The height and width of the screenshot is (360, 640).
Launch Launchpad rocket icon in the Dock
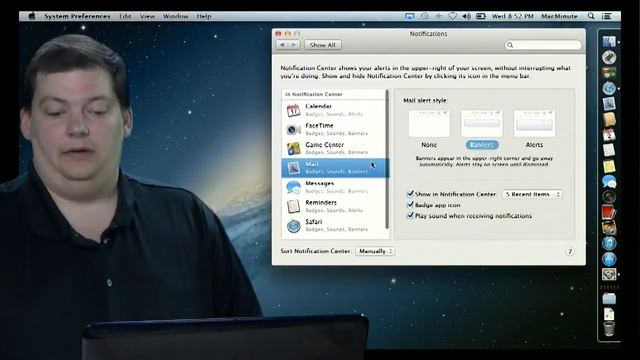pos(609,57)
